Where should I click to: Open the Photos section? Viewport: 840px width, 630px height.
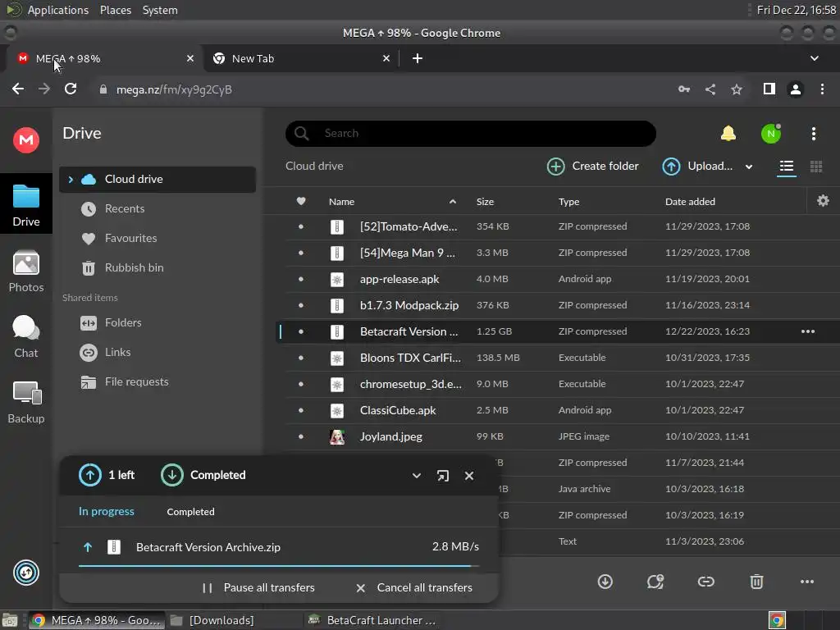pyautogui.click(x=25, y=272)
